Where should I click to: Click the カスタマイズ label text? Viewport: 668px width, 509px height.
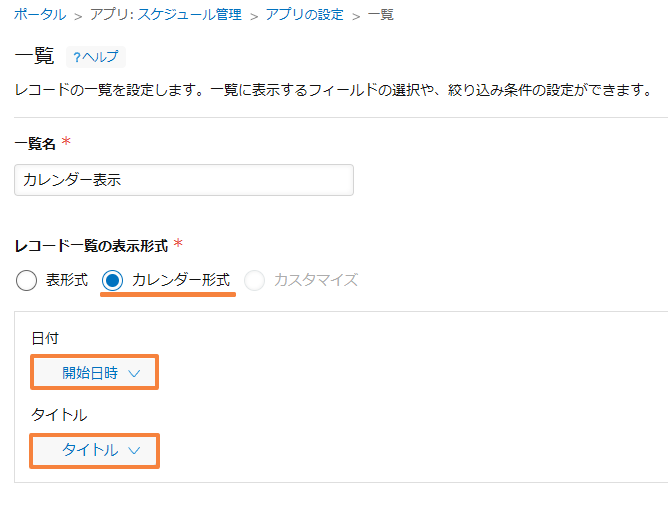click(316, 280)
